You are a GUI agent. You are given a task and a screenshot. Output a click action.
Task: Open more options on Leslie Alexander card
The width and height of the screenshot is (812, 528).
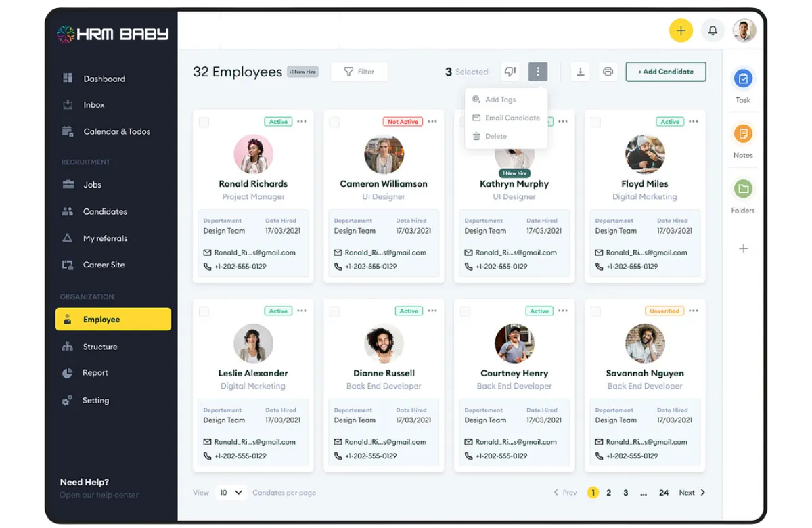302,311
